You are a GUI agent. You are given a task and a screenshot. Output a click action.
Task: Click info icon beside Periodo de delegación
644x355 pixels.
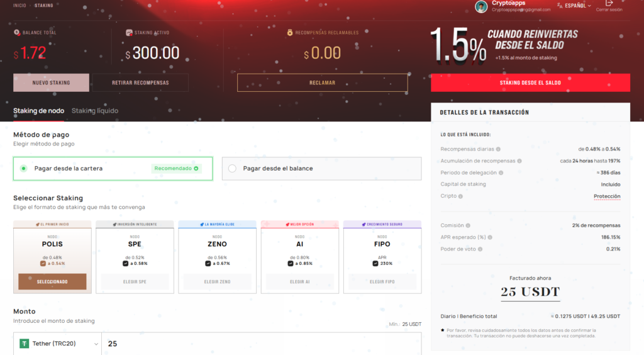point(501,173)
